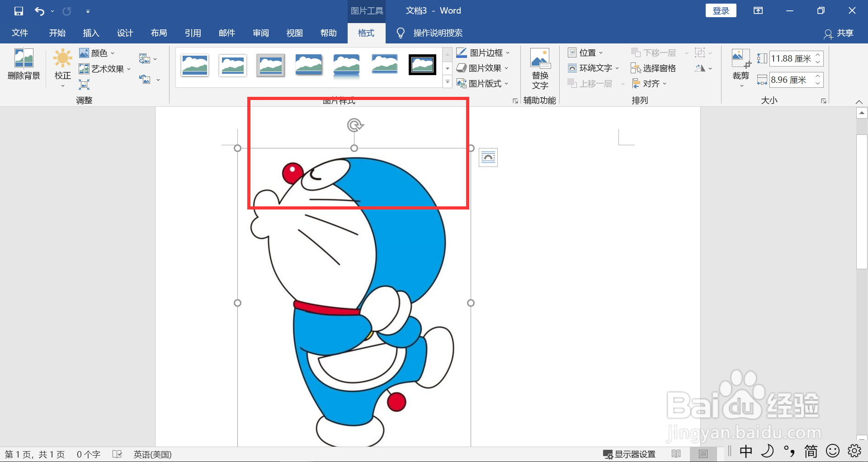This screenshot has width=868, height=462.
Task: Switch to the Home (开始) tab
Action: pos(57,33)
